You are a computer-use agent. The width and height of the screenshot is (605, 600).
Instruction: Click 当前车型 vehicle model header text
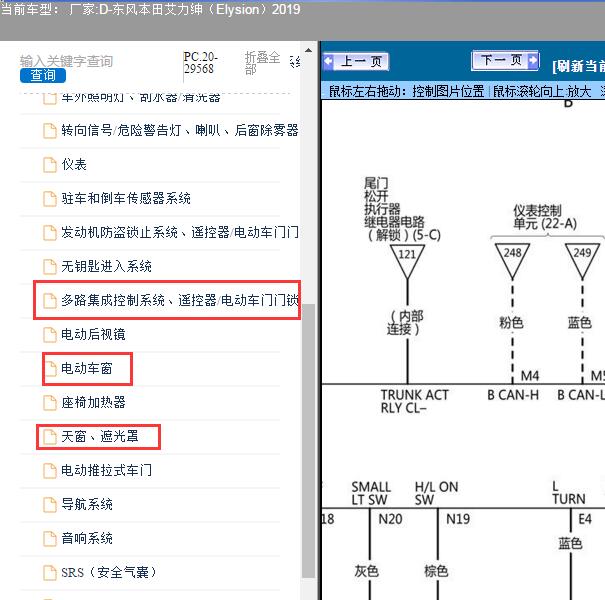point(150,9)
